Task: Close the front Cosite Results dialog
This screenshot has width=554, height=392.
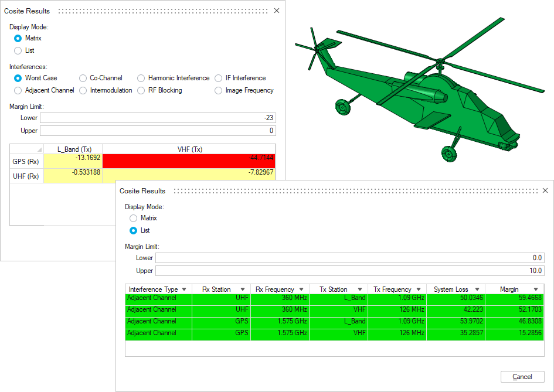Action: pyautogui.click(x=545, y=190)
